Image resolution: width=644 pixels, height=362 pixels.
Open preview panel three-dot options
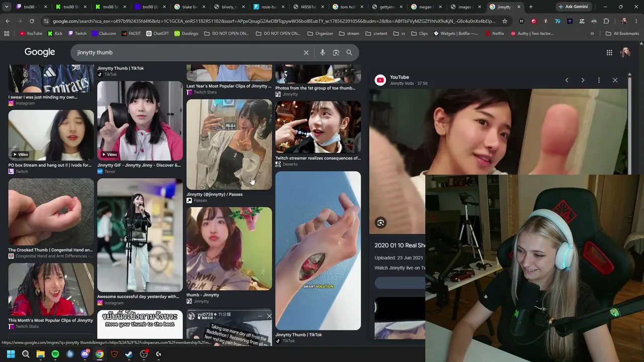click(599, 80)
